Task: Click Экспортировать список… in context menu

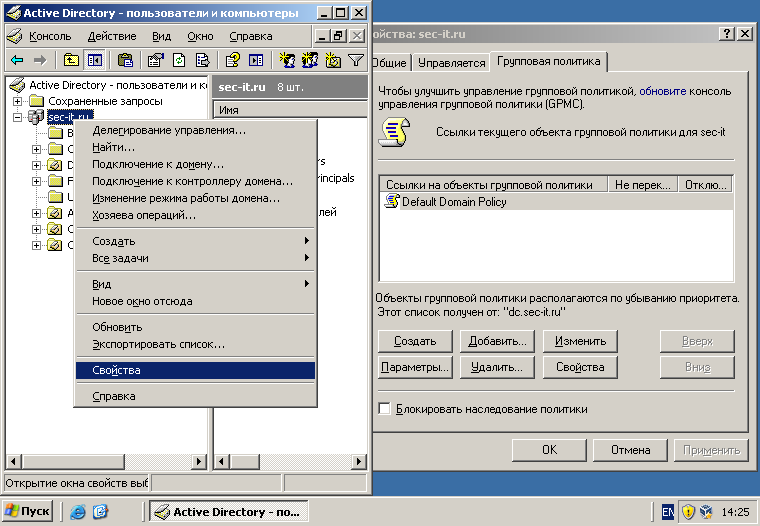Action: [x=195, y=345]
